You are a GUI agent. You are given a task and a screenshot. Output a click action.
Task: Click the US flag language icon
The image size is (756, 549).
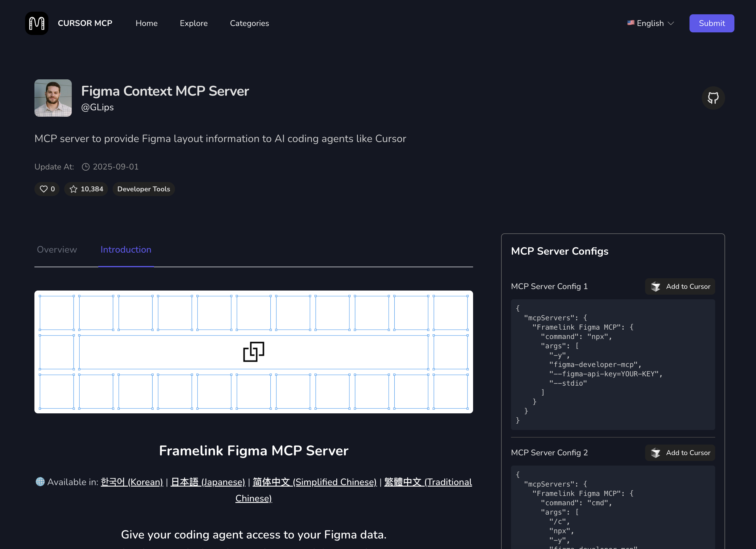click(x=631, y=23)
